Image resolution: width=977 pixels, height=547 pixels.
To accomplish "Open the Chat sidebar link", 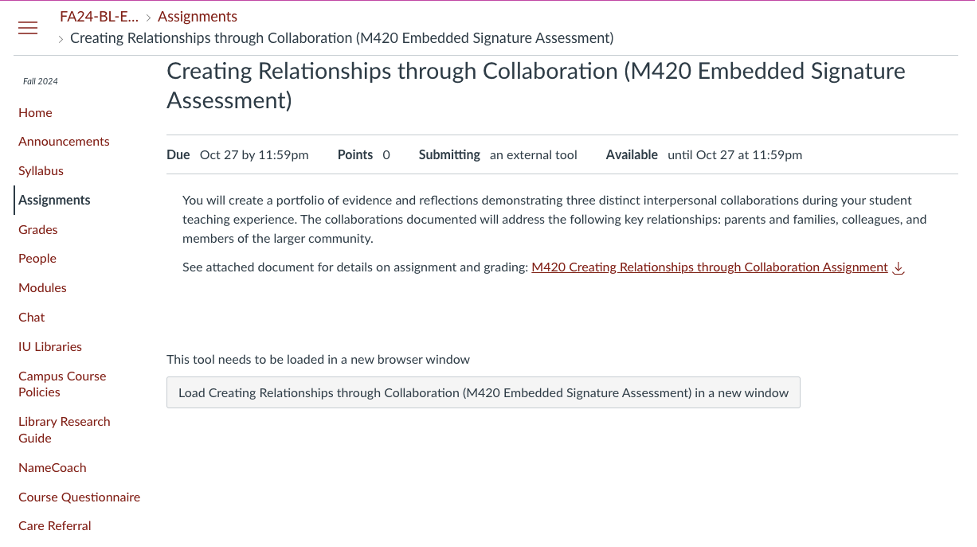I will (32, 317).
